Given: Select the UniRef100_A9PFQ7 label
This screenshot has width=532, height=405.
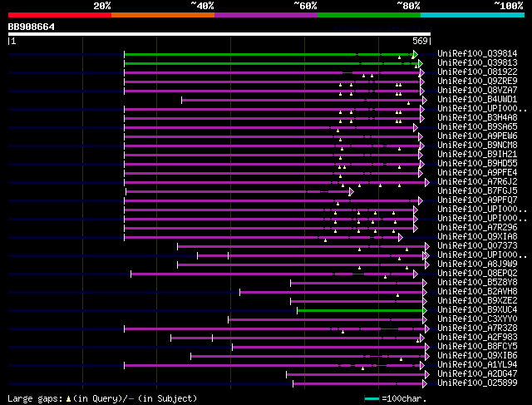Looking at the screenshot, I should coord(477,200).
